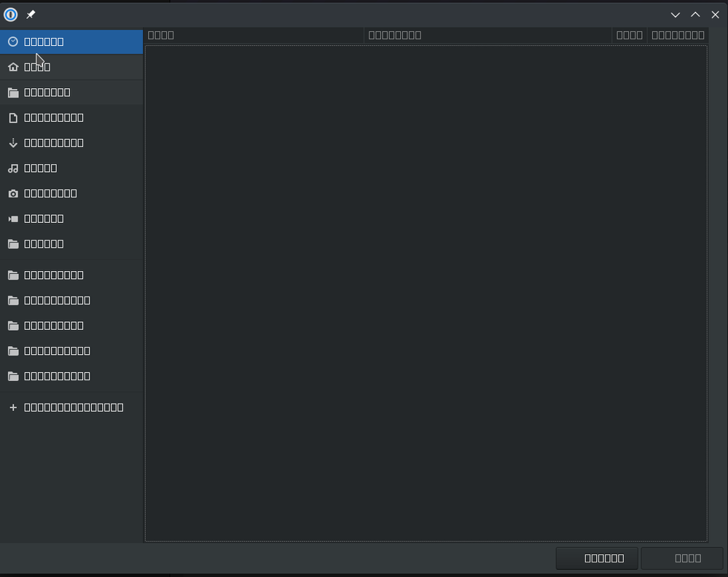
Task: Minimize the dialog using the down chevron
Action: 676,15
